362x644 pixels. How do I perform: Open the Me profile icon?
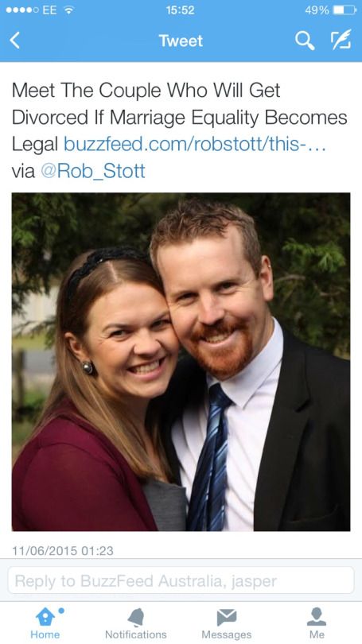(317, 617)
